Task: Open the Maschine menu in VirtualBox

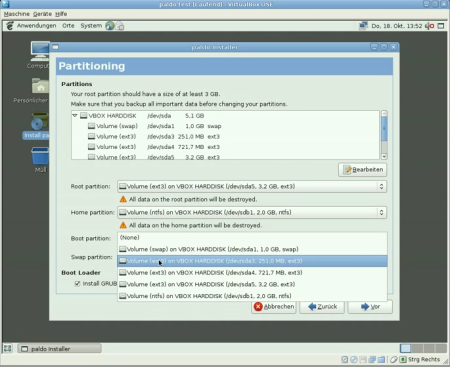Action: pos(17,14)
